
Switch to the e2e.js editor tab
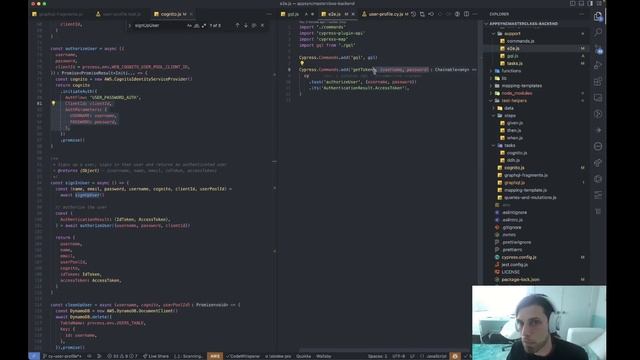(334, 14)
